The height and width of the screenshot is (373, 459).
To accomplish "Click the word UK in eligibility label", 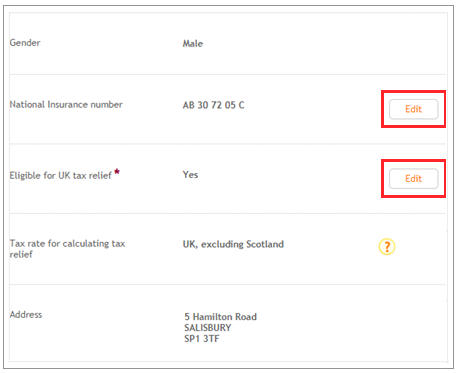I will point(64,176).
